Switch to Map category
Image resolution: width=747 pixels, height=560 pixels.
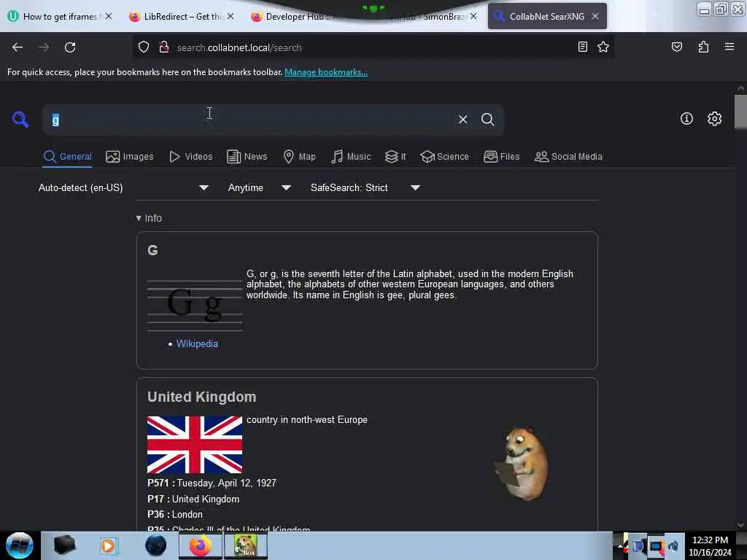tap(299, 157)
